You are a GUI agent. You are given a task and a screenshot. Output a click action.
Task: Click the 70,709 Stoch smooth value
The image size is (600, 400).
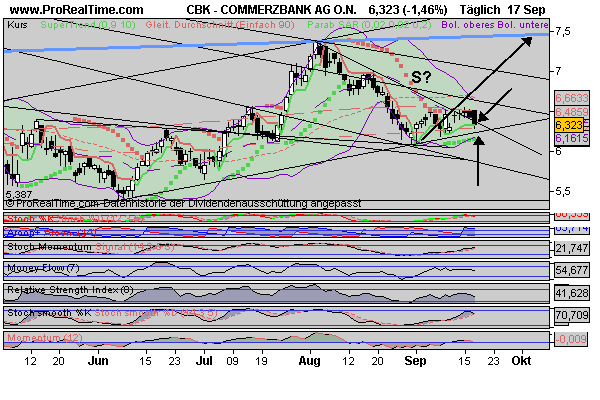[x=572, y=315]
